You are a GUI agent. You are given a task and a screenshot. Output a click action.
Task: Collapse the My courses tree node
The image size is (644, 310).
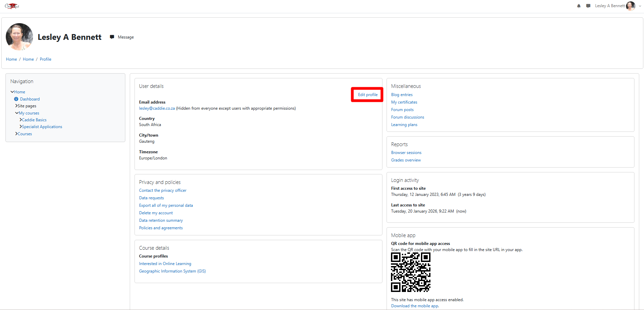click(17, 113)
